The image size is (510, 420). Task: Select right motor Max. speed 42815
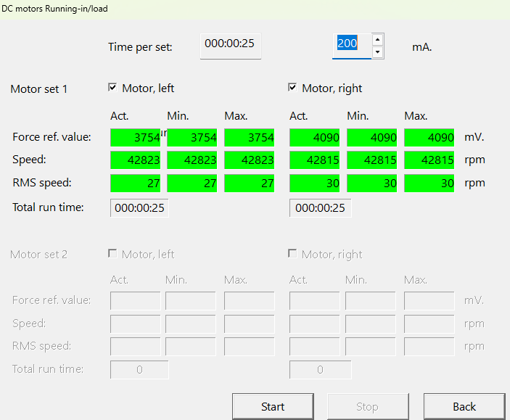[429, 160]
